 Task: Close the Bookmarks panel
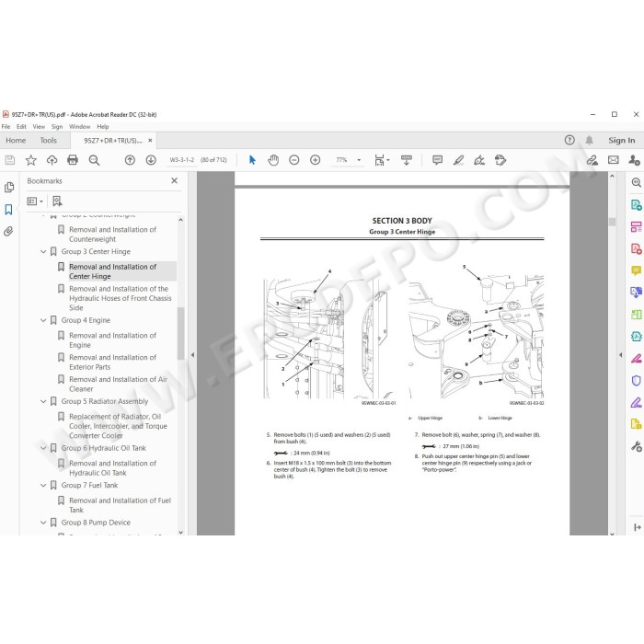pyautogui.click(x=174, y=180)
